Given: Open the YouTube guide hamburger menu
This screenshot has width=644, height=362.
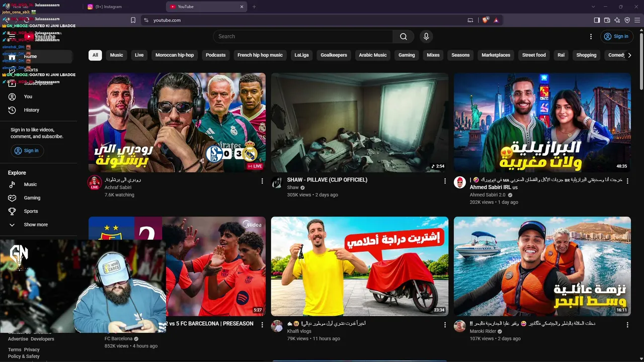Looking at the screenshot, I should (x=12, y=36).
